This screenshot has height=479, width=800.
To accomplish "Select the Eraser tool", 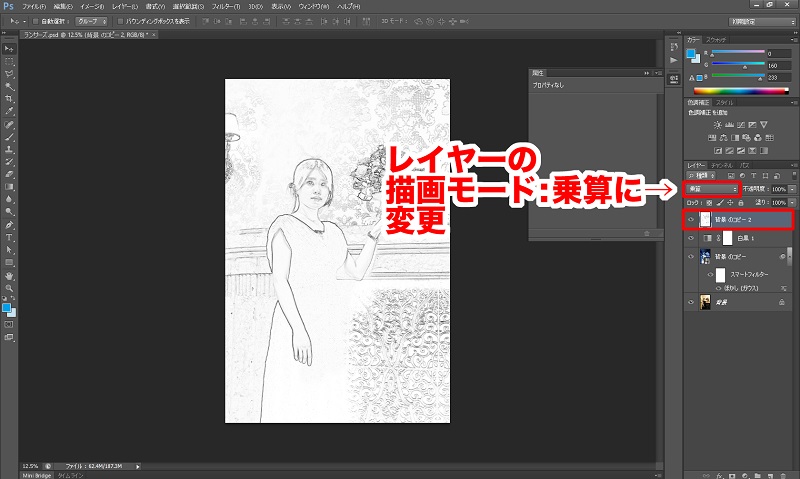I will tap(9, 174).
